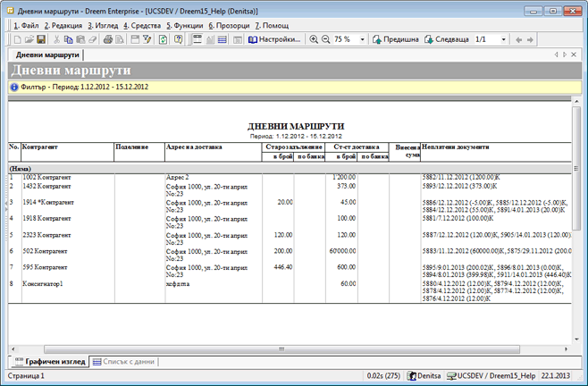Image resolution: width=588 pixels, height=386 pixels.
Task: Select row 2323 Контрагент
Action: tap(290, 239)
